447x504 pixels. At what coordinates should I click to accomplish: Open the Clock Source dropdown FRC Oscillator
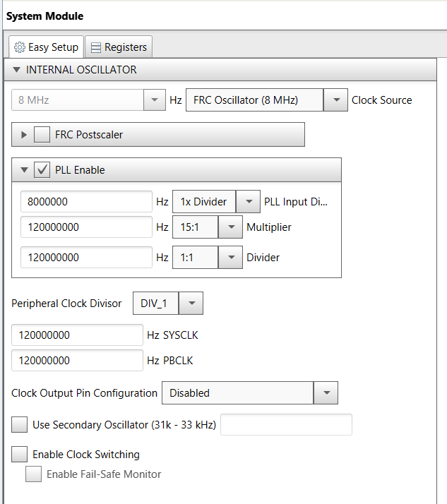coord(335,100)
